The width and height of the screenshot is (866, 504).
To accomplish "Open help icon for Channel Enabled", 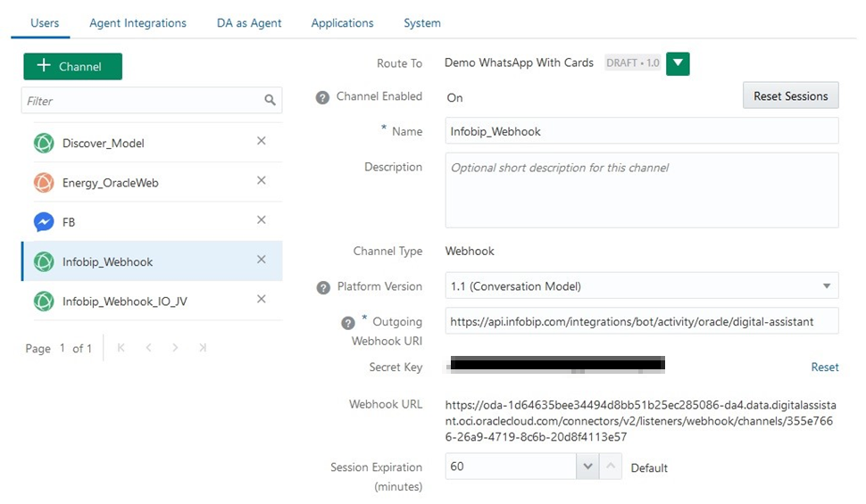I will point(322,97).
